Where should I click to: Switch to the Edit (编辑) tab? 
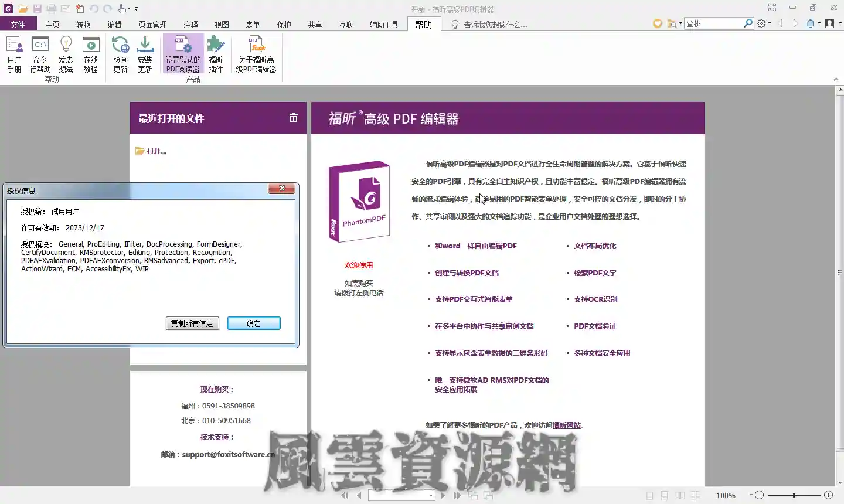[x=114, y=24]
